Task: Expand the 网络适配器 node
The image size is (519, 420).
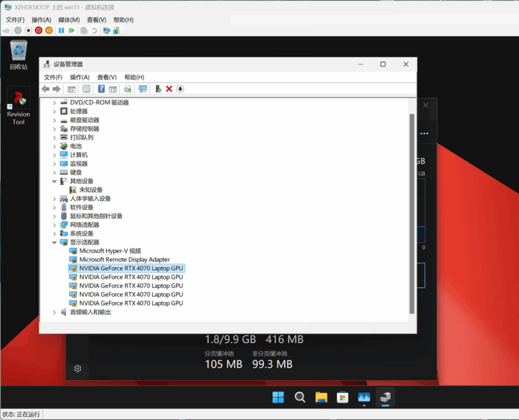Action: [55, 225]
